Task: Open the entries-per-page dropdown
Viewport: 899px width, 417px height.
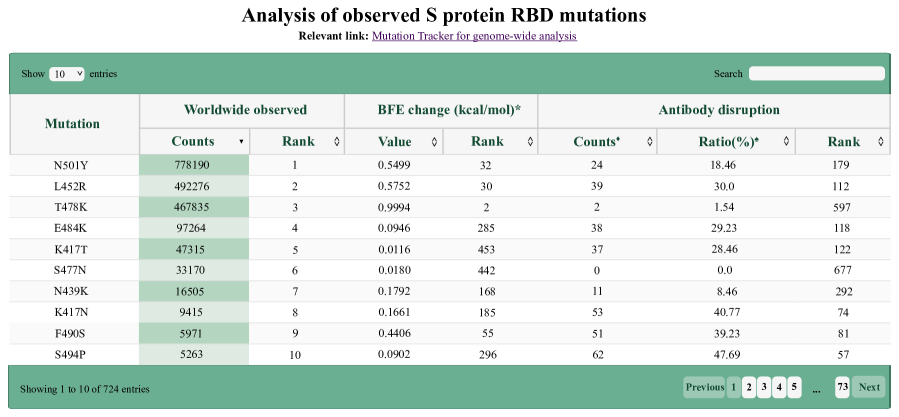Action: (x=67, y=74)
